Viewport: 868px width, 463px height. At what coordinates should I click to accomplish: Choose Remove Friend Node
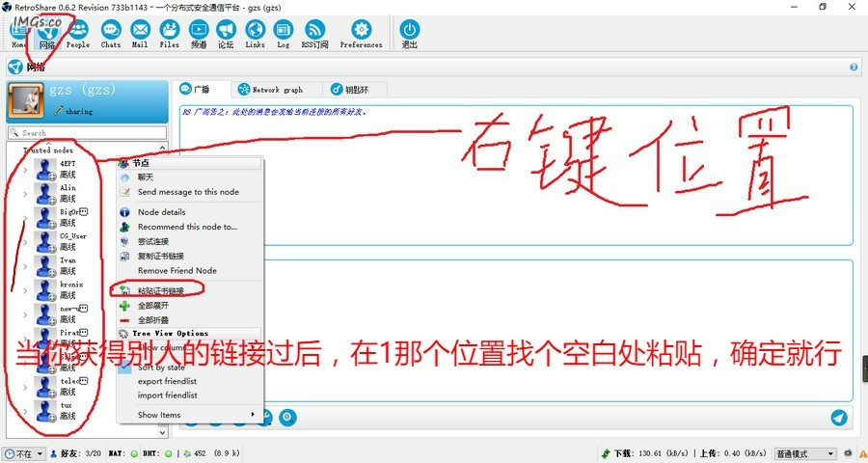pos(189,271)
